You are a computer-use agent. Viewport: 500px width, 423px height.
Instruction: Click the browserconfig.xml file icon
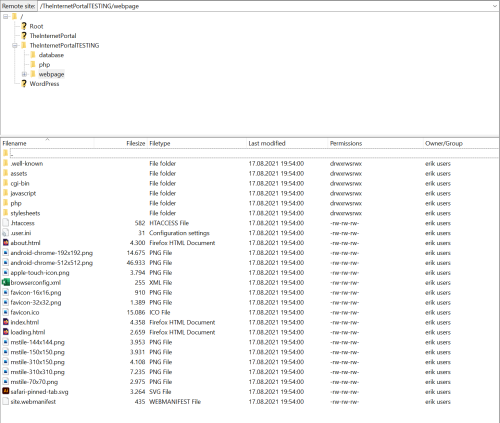click(6, 282)
